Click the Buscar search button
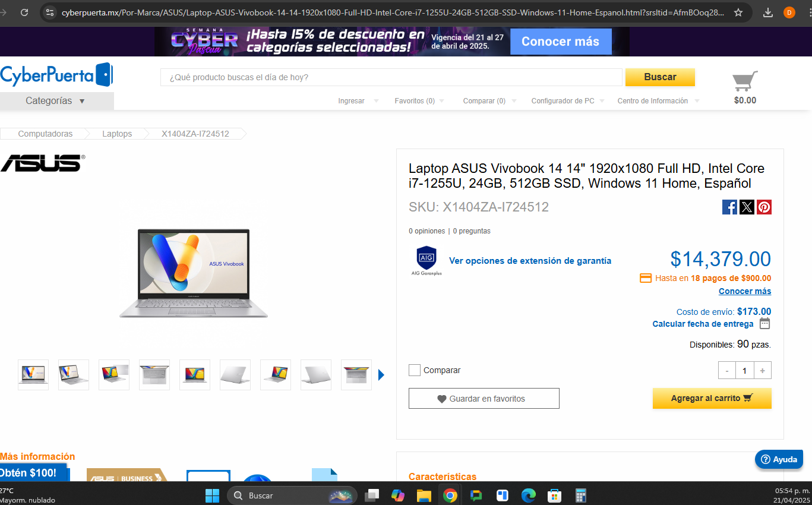Viewport: 812px width, 505px height. pyautogui.click(x=660, y=77)
